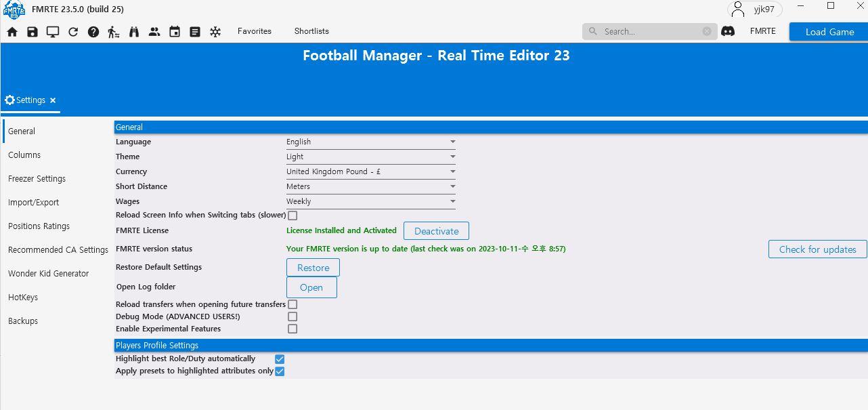The width and height of the screenshot is (868, 410).
Task: Expand the Short Distance dropdown showing Meters
Action: tap(370, 186)
